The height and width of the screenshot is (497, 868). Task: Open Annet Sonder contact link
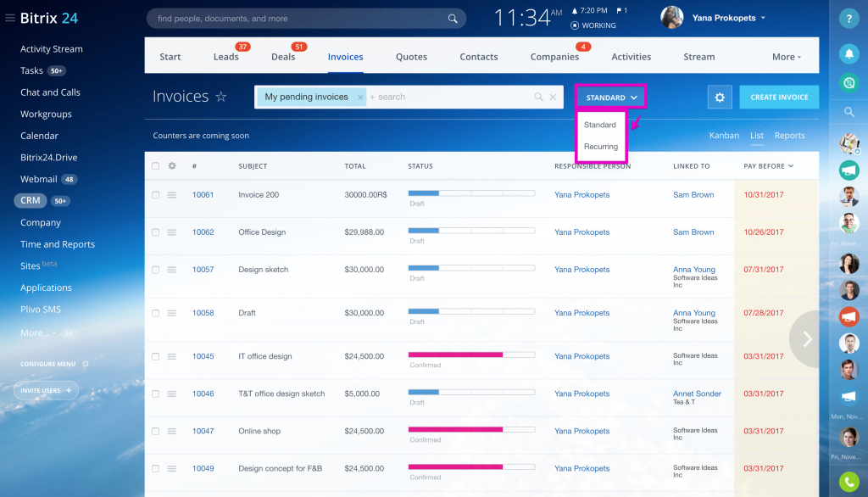(697, 394)
